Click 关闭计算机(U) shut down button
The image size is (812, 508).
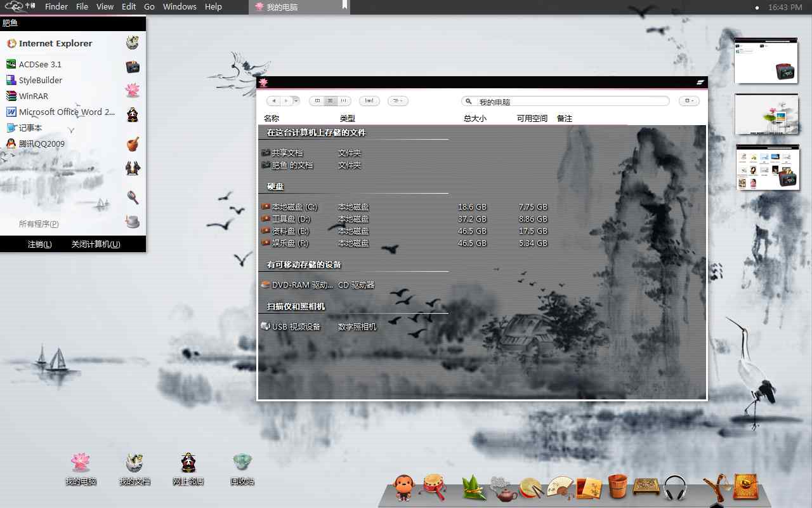point(96,244)
